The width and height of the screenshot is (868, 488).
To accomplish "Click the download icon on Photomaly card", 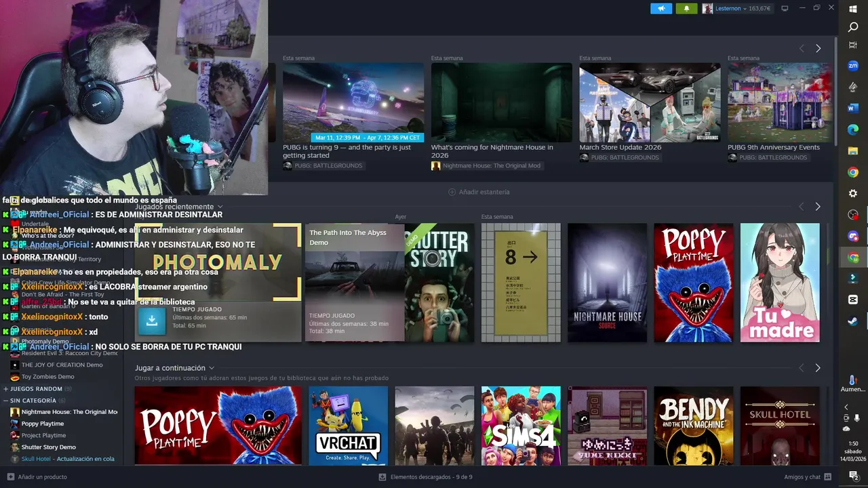I will click(152, 321).
